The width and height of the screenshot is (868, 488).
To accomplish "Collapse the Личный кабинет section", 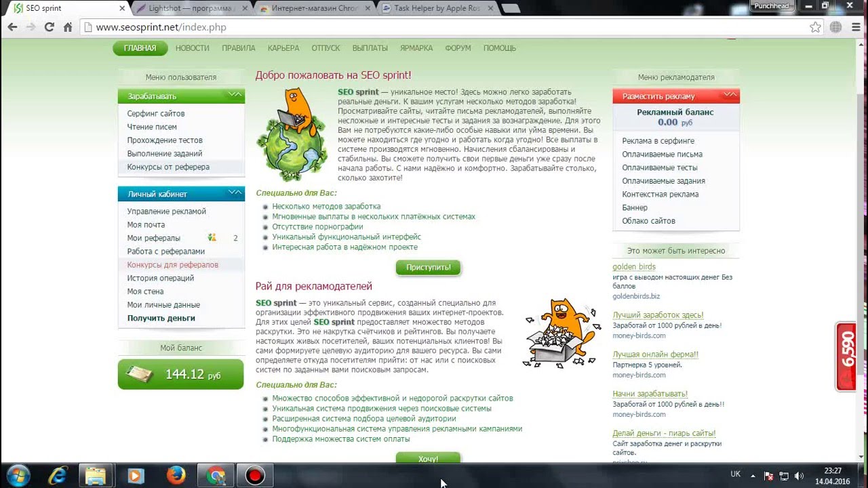I will point(235,193).
